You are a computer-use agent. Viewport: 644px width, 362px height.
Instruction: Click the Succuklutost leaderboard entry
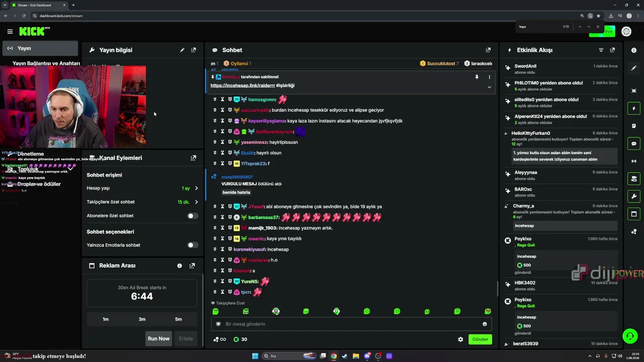point(439,64)
